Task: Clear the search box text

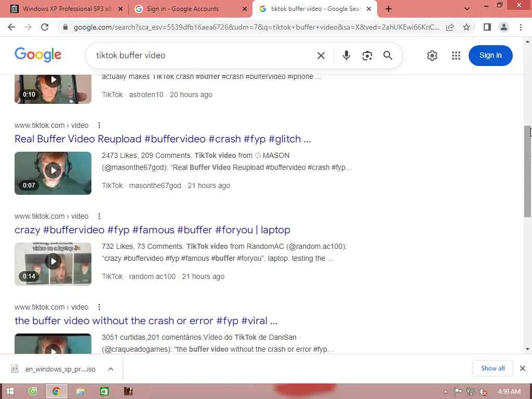Action: tap(321, 55)
